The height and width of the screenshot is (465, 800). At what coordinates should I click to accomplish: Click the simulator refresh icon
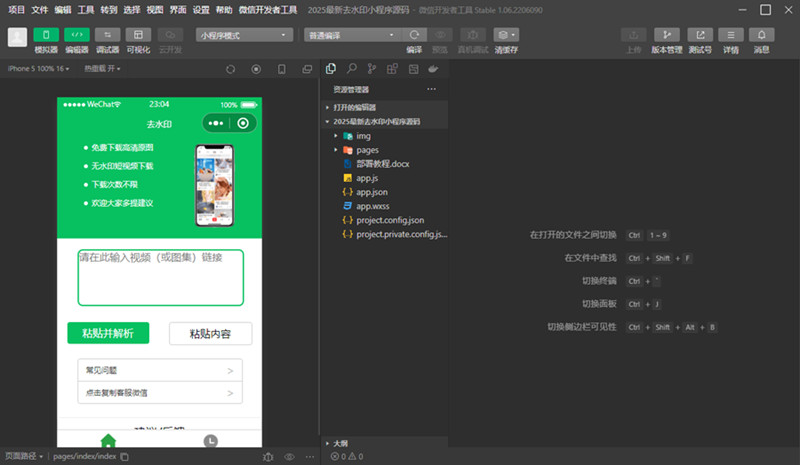click(x=231, y=69)
